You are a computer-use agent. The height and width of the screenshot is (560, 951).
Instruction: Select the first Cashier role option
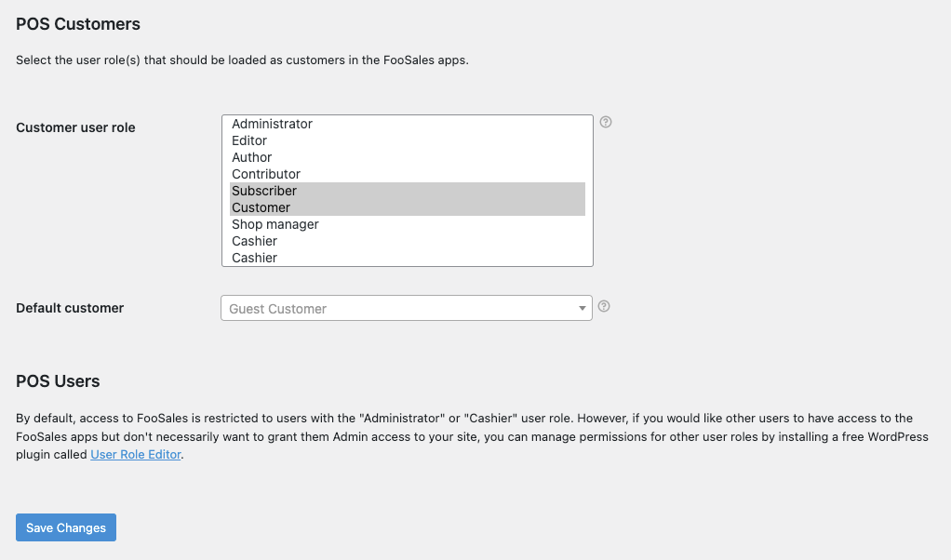[255, 241]
